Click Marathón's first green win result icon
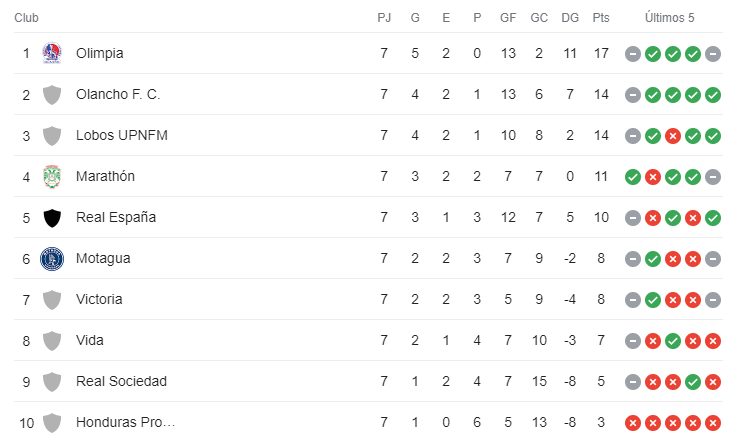 (633, 177)
